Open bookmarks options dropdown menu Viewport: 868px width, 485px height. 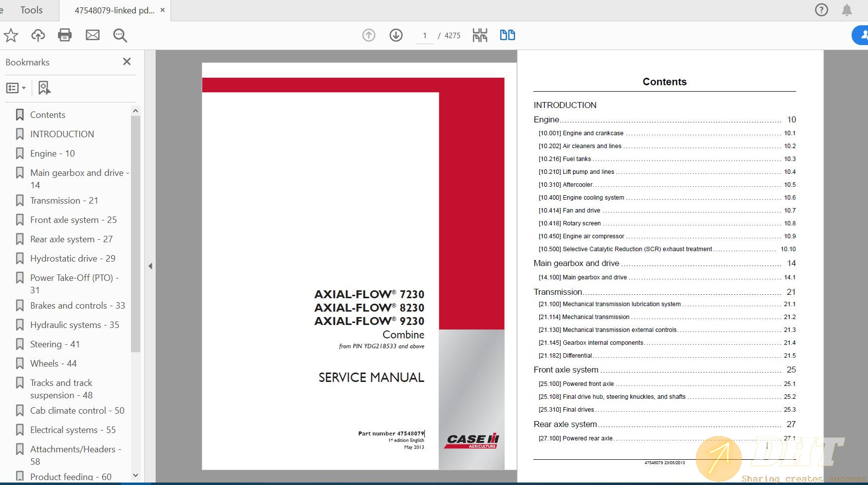coord(16,88)
